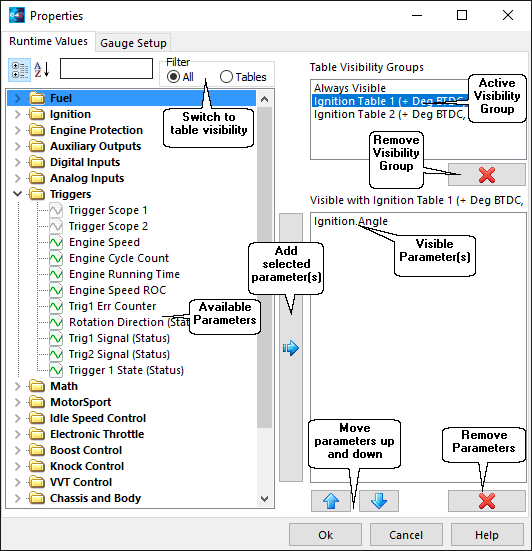Select the Engine Cycle Count parameter
The image size is (532, 551).
119,258
